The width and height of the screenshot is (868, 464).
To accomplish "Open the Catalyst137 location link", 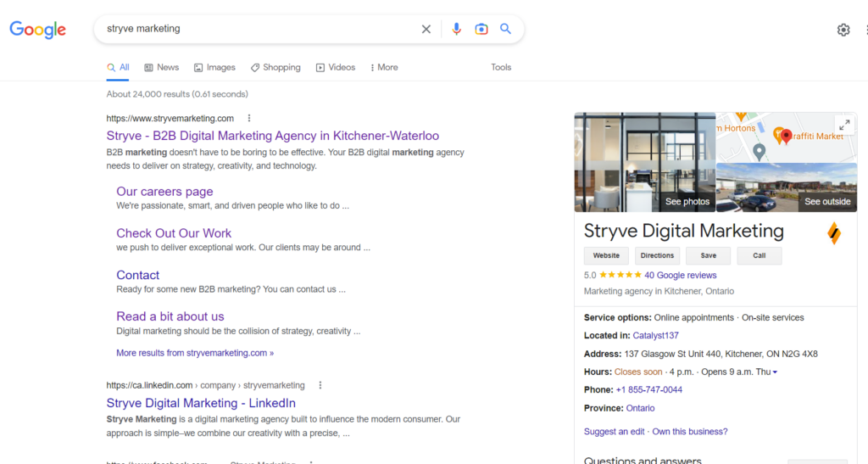I will point(655,336).
